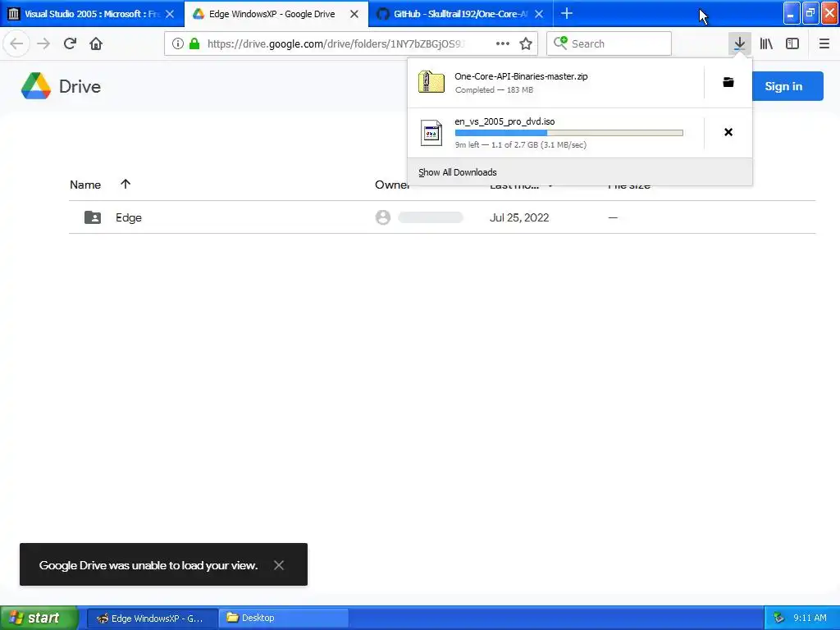Click the 9m left download status text
Image resolution: width=840 pixels, height=630 pixels.
521,144
